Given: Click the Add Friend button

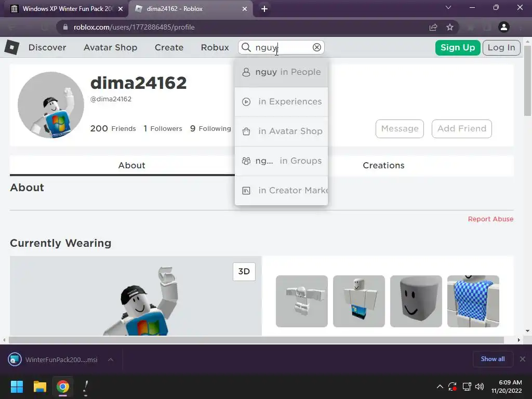Looking at the screenshot, I should pyautogui.click(x=461, y=129).
